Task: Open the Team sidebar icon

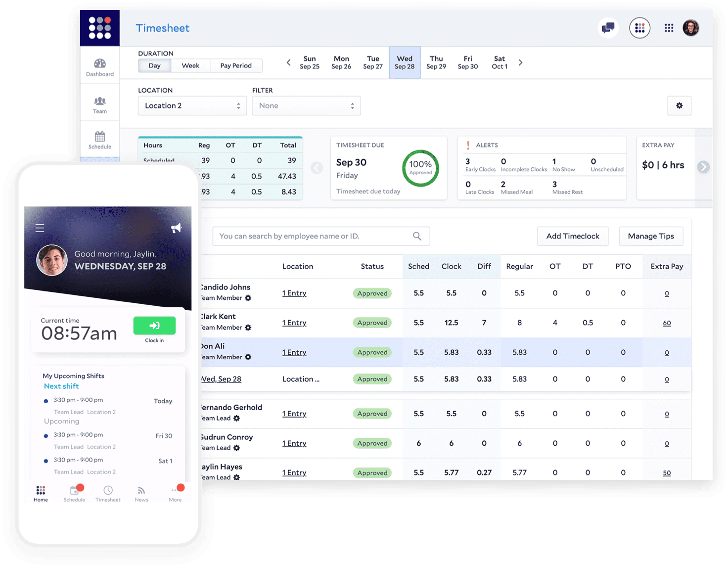Action: coord(100,105)
